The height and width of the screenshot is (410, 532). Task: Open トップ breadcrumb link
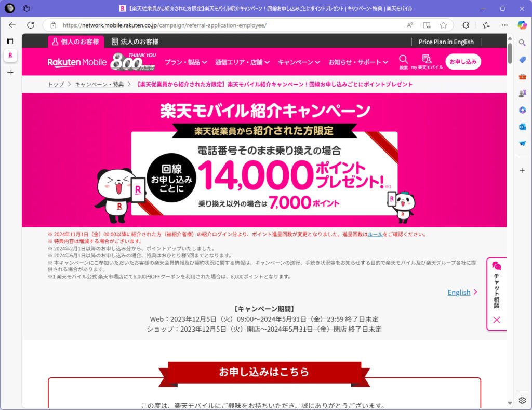pyautogui.click(x=56, y=84)
